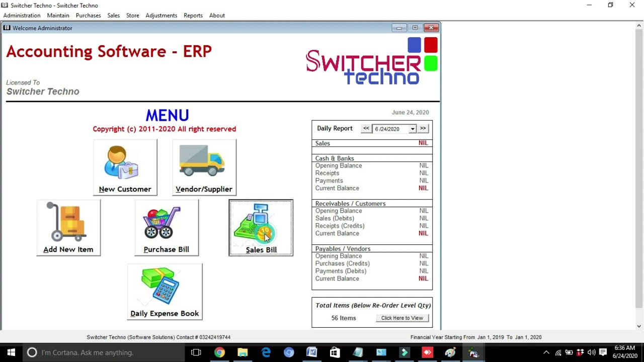Show hidden system tray icons
The height and width of the screenshot is (362, 644).
click(546, 352)
